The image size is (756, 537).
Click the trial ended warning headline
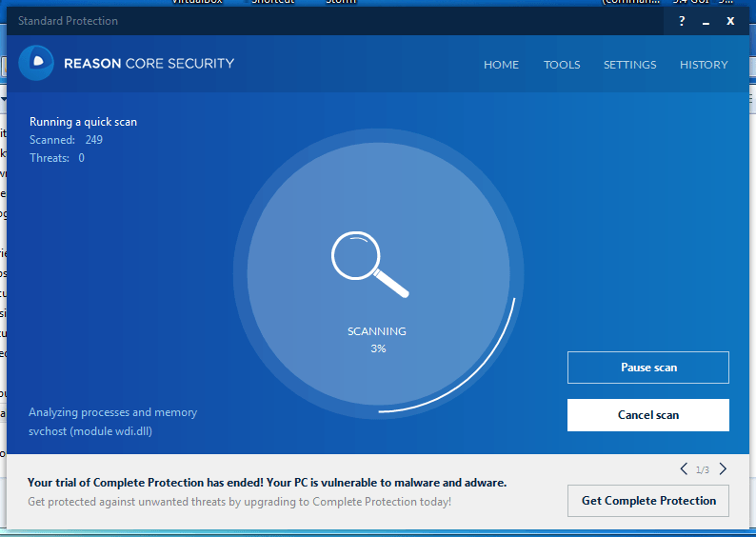point(268,483)
